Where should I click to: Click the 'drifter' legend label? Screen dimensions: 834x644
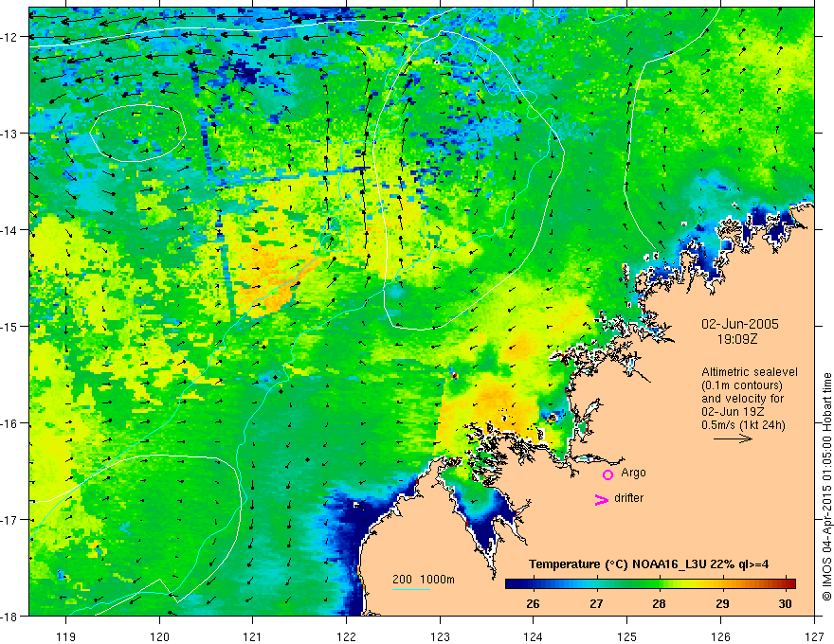pos(628,498)
